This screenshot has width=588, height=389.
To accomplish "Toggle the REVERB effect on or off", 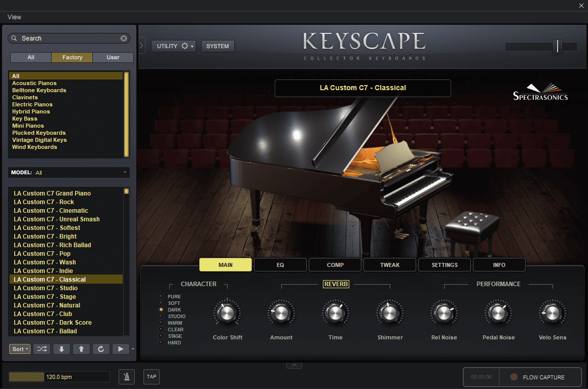I will tap(336, 284).
